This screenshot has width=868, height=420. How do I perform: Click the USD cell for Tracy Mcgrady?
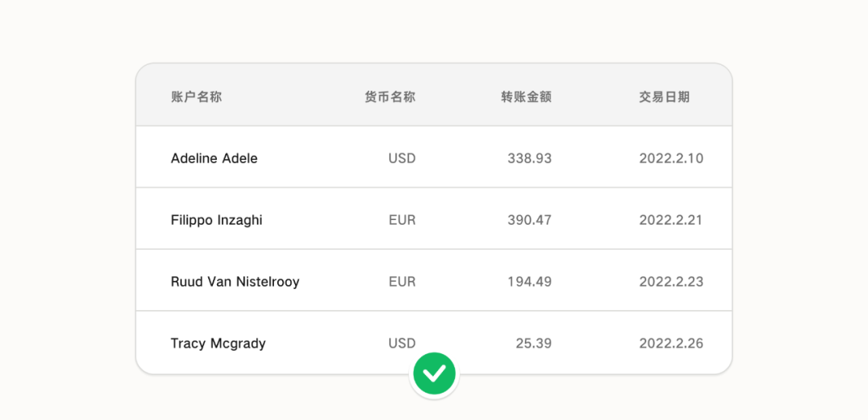coord(402,343)
